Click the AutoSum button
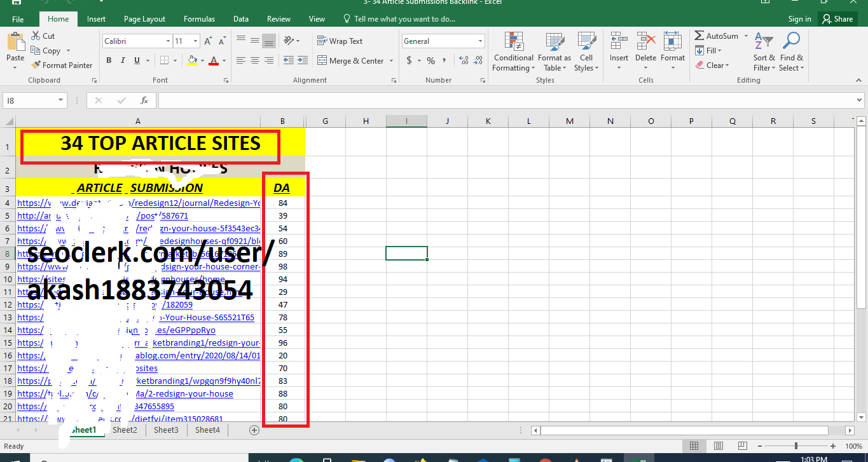The height and width of the screenshot is (462, 868). [717, 36]
